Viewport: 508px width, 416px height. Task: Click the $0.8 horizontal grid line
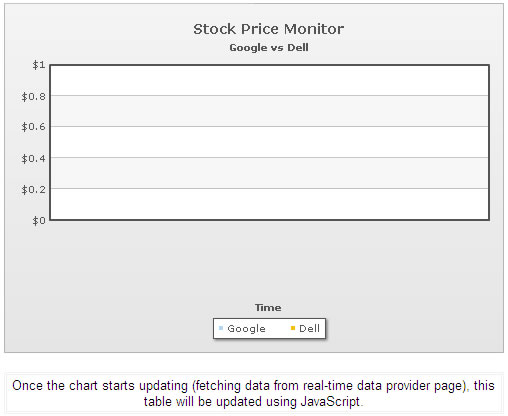tap(270, 96)
